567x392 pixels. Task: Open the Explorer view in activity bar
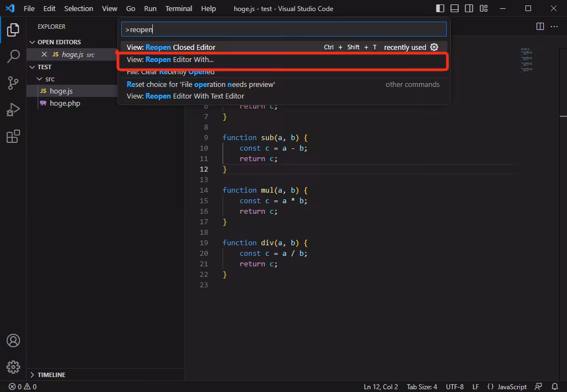pos(13,30)
